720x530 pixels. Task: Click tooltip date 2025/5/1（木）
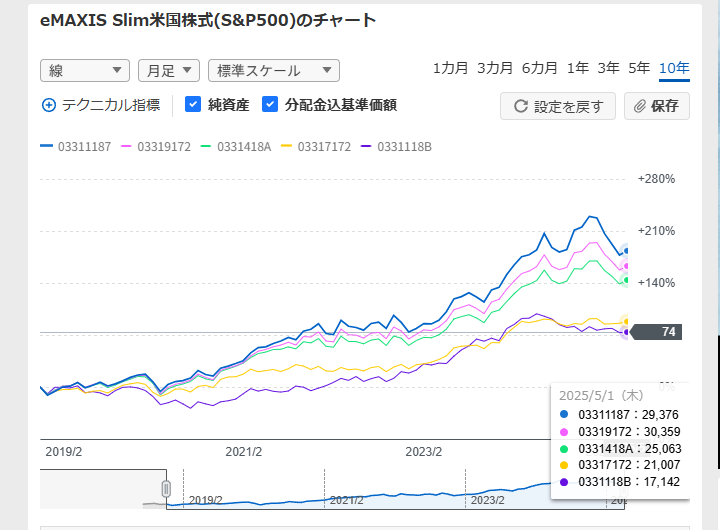(601, 395)
